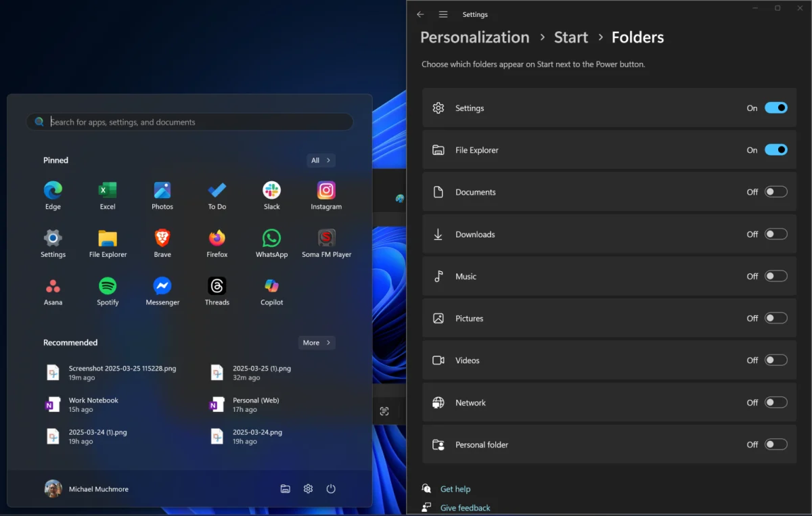The image size is (812, 516).
Task: Go to Personalization in breadcrumb
Action: point(474,37)
